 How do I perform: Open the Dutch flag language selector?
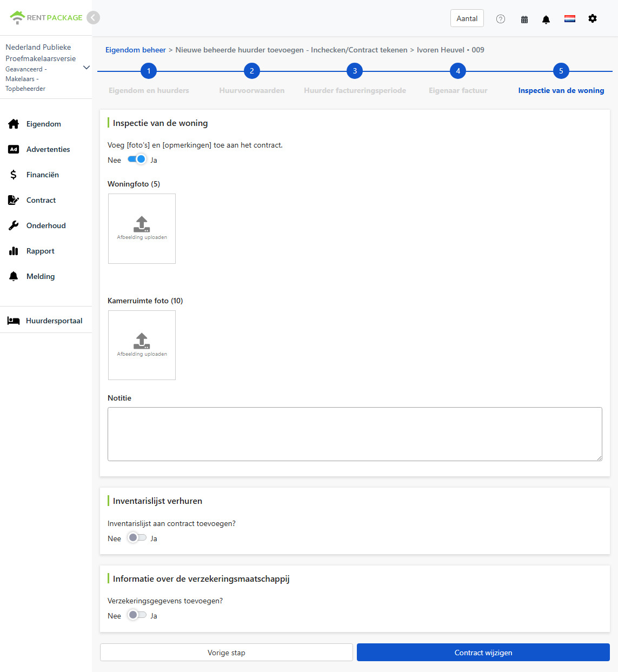[570, 19]
